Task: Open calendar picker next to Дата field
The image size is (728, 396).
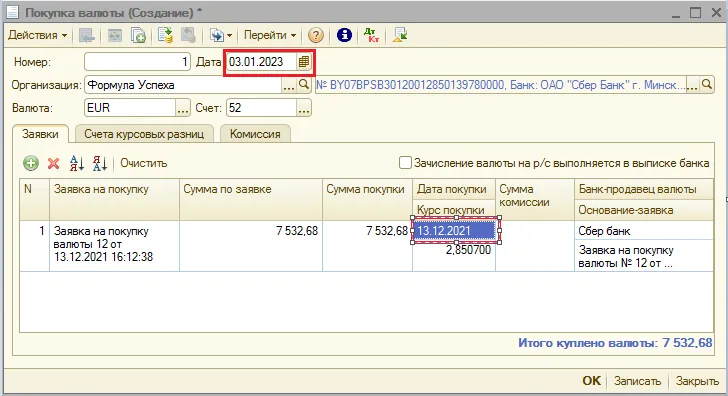Action: tap(304, 62)
